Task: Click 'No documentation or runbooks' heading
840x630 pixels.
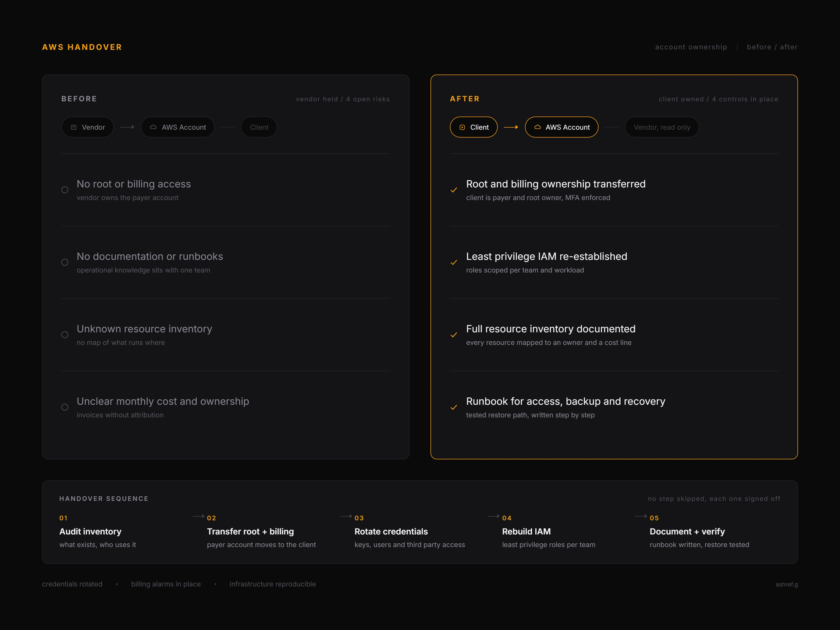Action: pos(150,256)
